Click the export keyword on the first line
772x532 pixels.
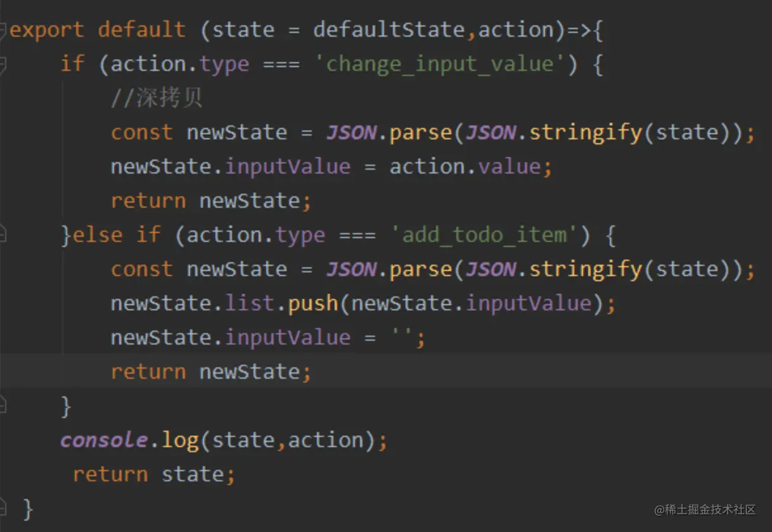(47, 30)
